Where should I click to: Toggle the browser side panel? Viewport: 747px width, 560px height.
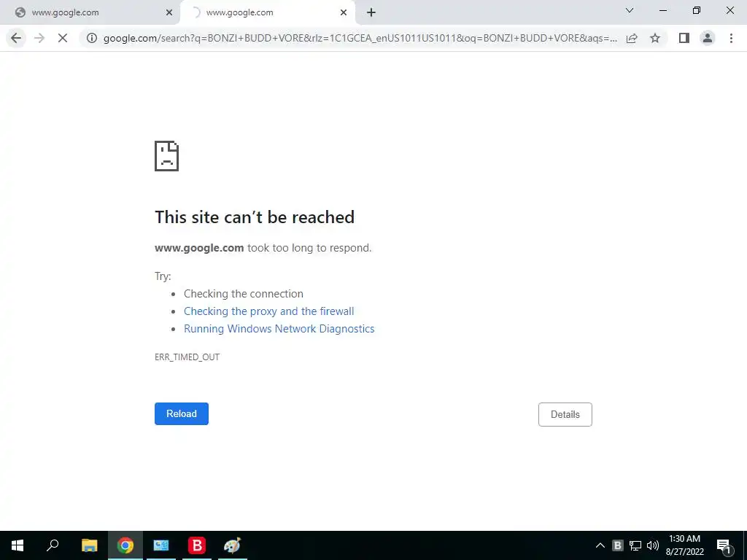[x=684, y=38]
